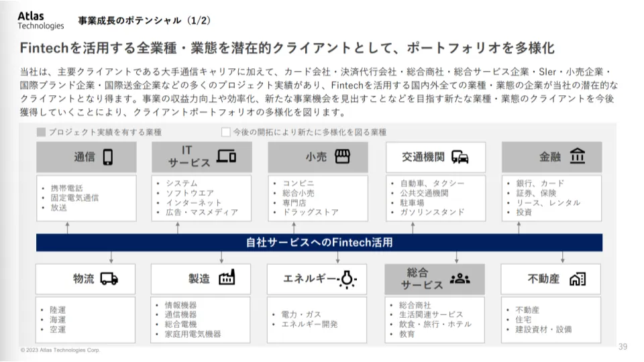Select the 金融 list box with 銀行、カード
Screen dimensions: 644x362
pos(551,198)
